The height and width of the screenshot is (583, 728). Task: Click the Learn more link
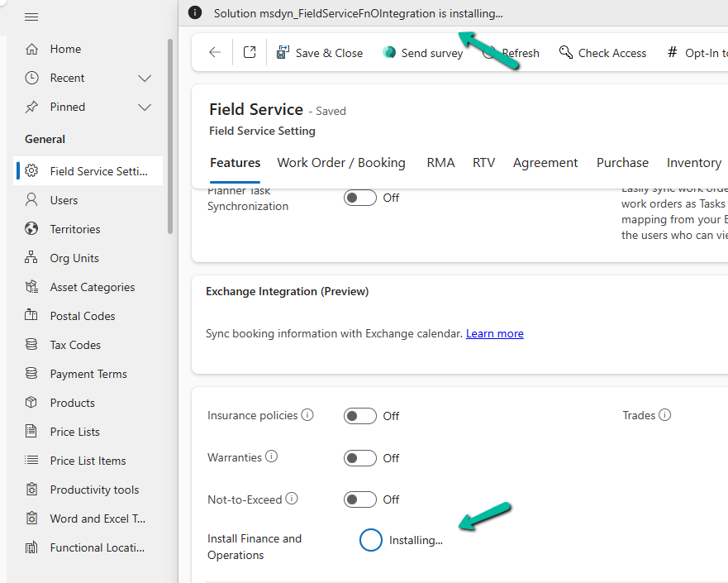[x=494, y=333]
